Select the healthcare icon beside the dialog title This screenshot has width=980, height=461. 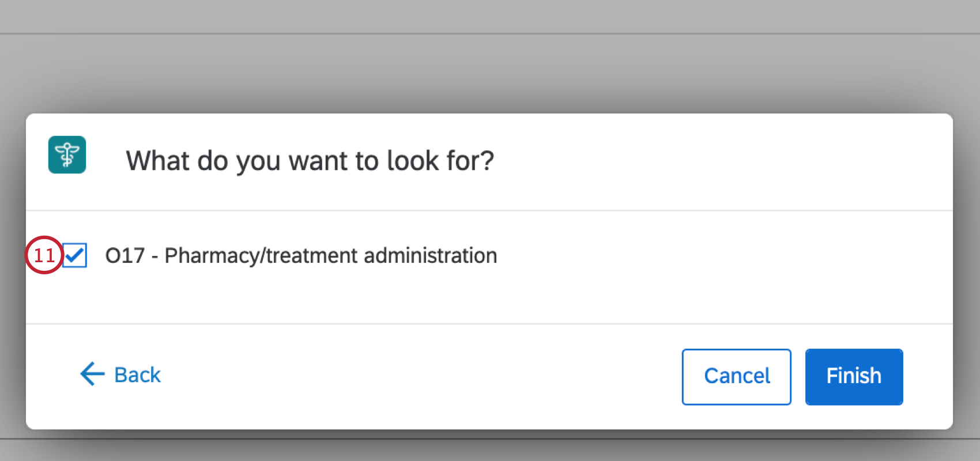coord(67,154)
